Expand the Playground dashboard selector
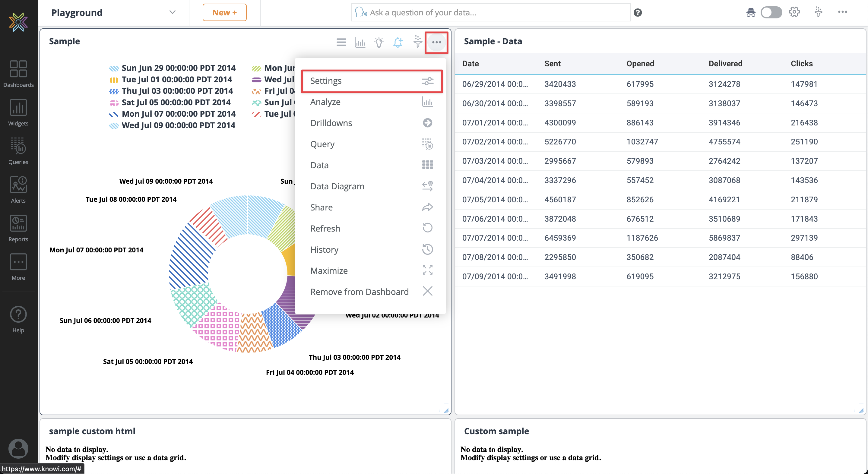Screen dimensions: 868x474 point(172,12)
